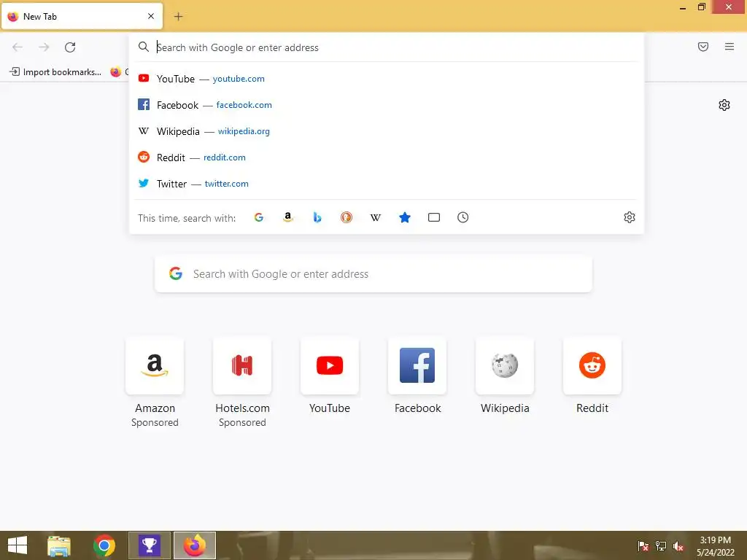Launch Chrome from the taskbar

[104, 545]
